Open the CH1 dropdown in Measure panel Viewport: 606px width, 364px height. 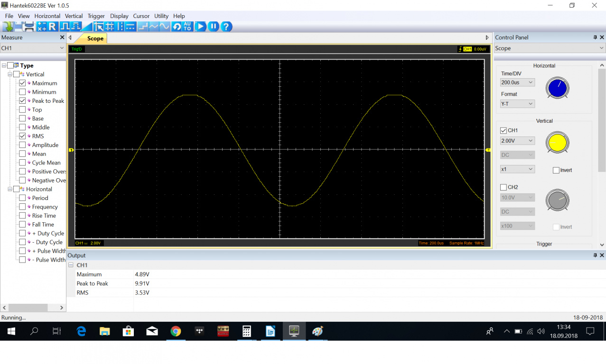point(33,48)
